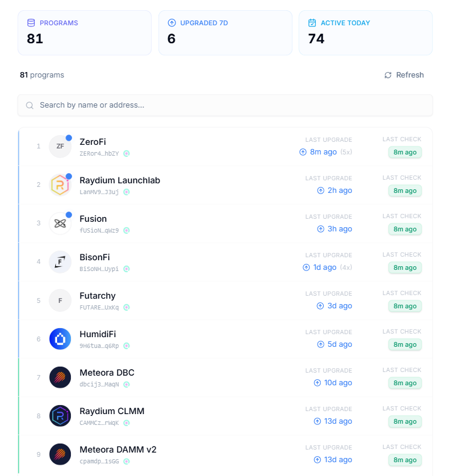
Task: Click the upgrade arrow icon in HumidiFi row
Action: click(x=321, y=344)
